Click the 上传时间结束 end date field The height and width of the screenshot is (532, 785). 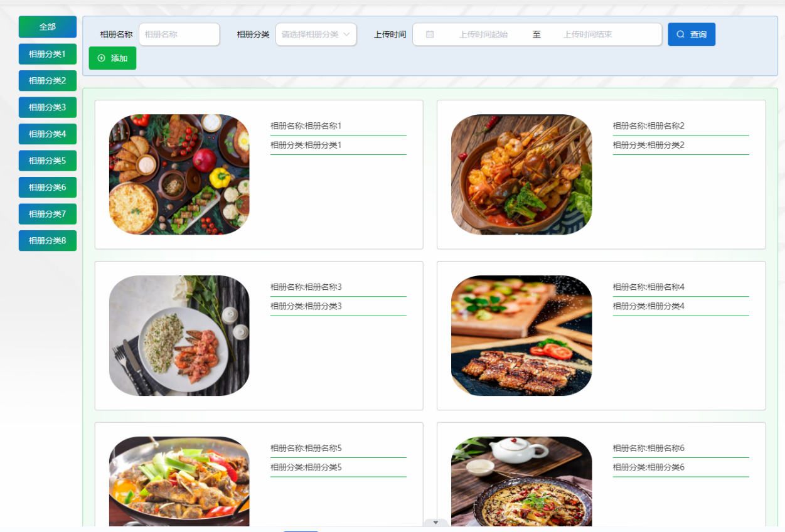click(x=588, y=35)
